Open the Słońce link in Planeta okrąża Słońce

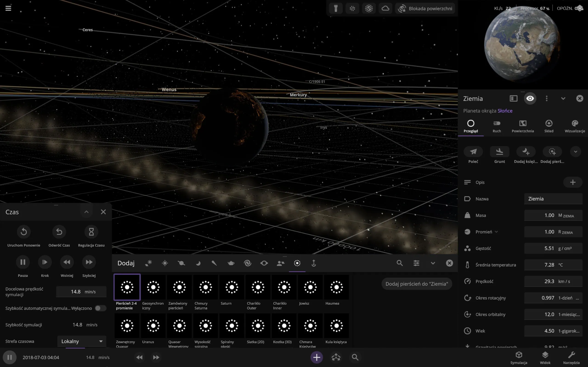[505, 111]
